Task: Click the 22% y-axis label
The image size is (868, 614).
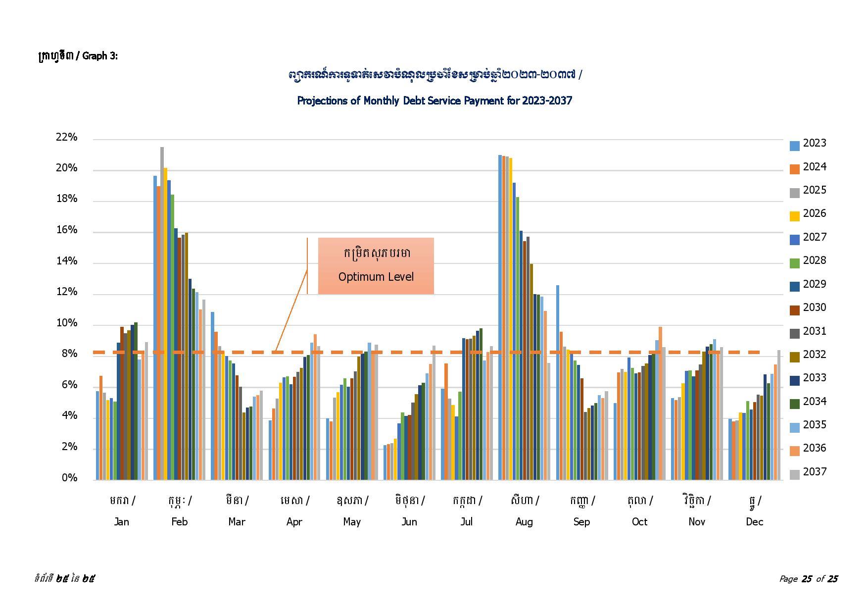Action: tap(67, 137)
